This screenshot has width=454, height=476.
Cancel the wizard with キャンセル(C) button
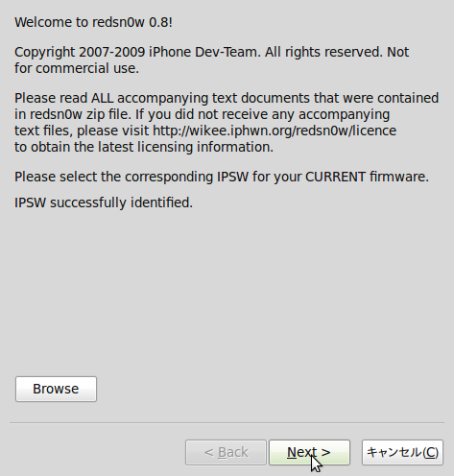(x=402, y=452)
